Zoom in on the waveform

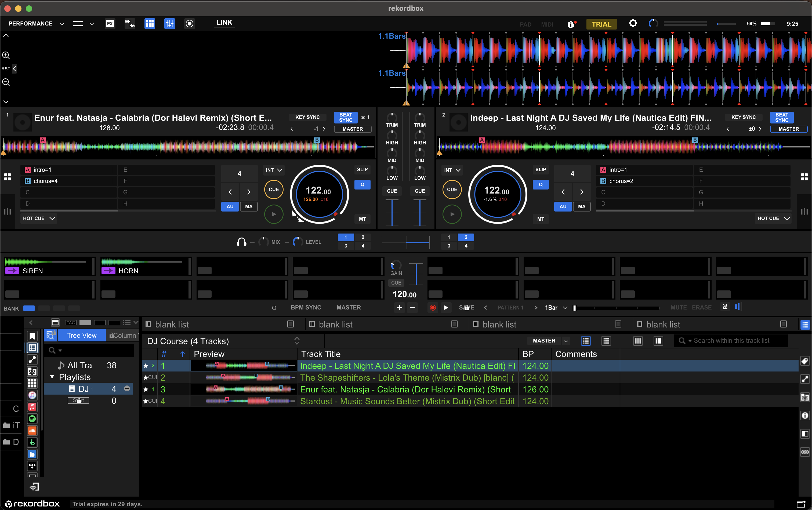tap(6, 55)
